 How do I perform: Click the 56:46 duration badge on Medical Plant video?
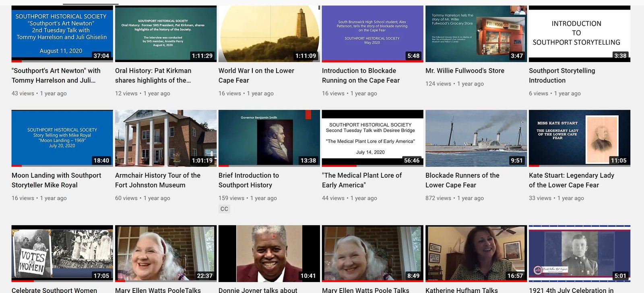click(411, 160)
